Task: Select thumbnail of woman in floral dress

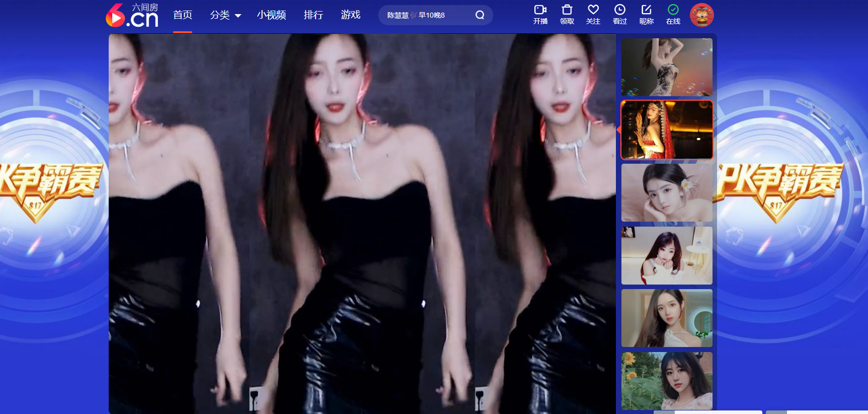Action: tap(667, 67)
